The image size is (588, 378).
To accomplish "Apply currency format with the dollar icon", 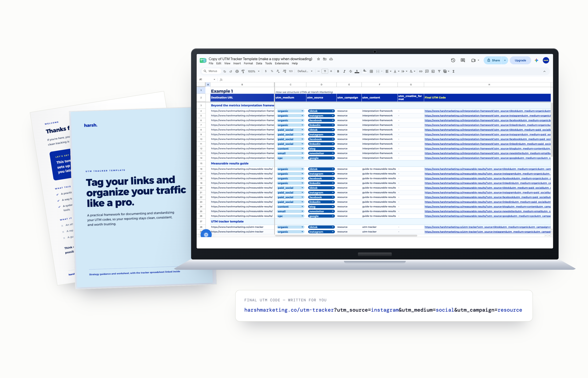I will click(266, 71).
